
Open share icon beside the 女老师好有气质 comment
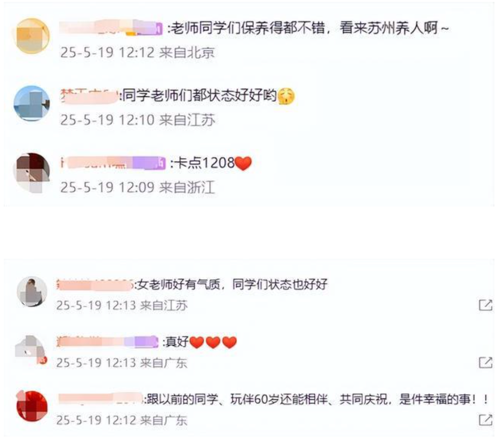[x=485, y=305]
